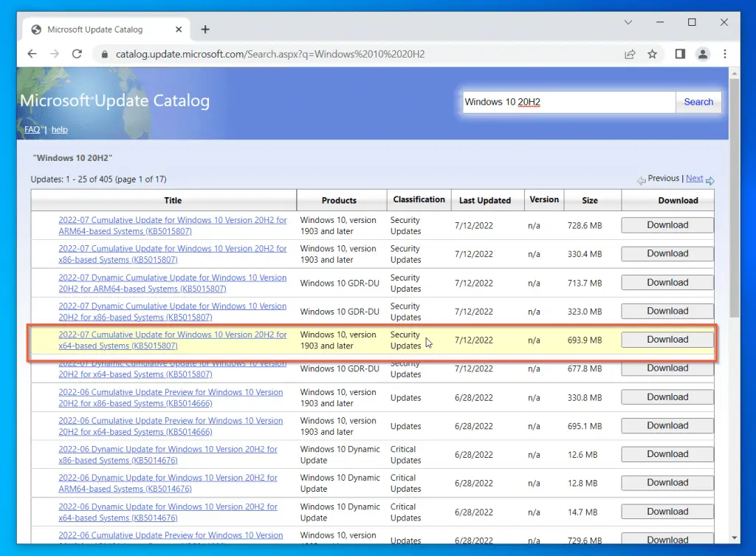Download the 728.6 MB ARM64 cumulative update
The height and width of the screenshot is (556, 756).
(x=667, y=224)
